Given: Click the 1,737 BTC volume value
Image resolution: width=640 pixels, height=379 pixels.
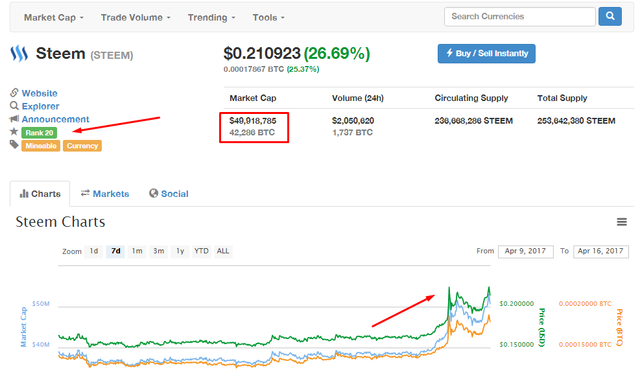Looking at the screenshot, I should tap(352, 132).
